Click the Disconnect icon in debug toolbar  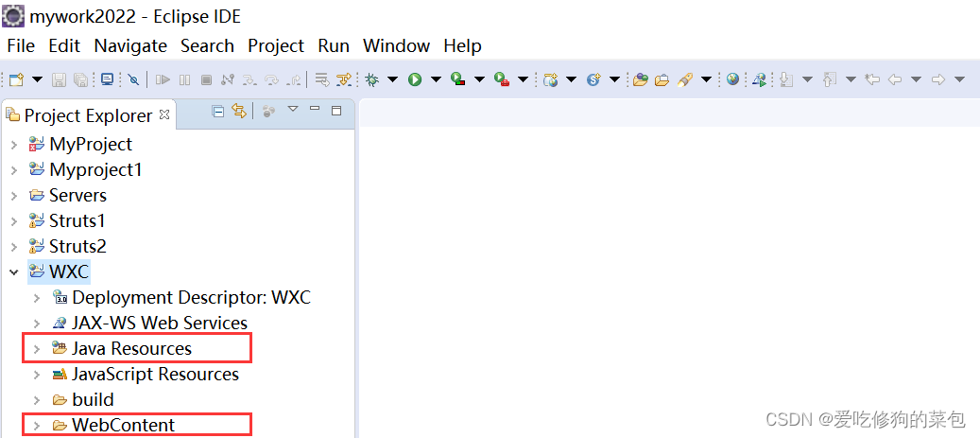[x=228, y=79]
